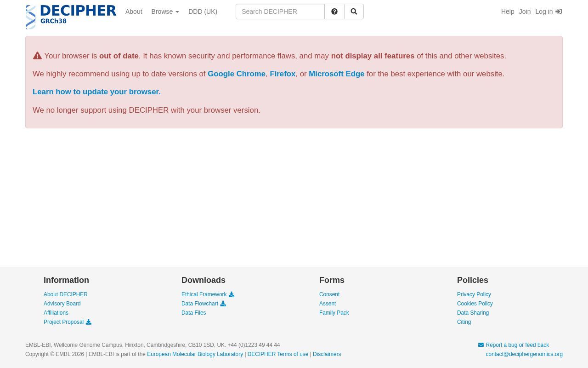Screen dimensions: 588x368
Task: Open the Data Files link
Action: click(193, 313)
